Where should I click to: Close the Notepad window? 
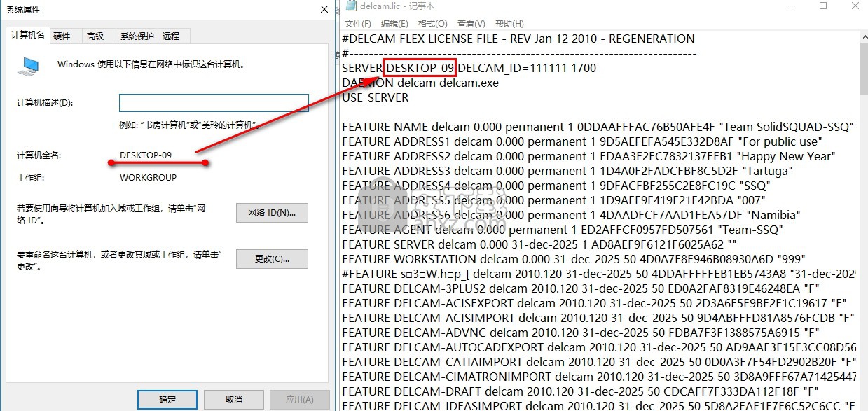click(857, 6)
